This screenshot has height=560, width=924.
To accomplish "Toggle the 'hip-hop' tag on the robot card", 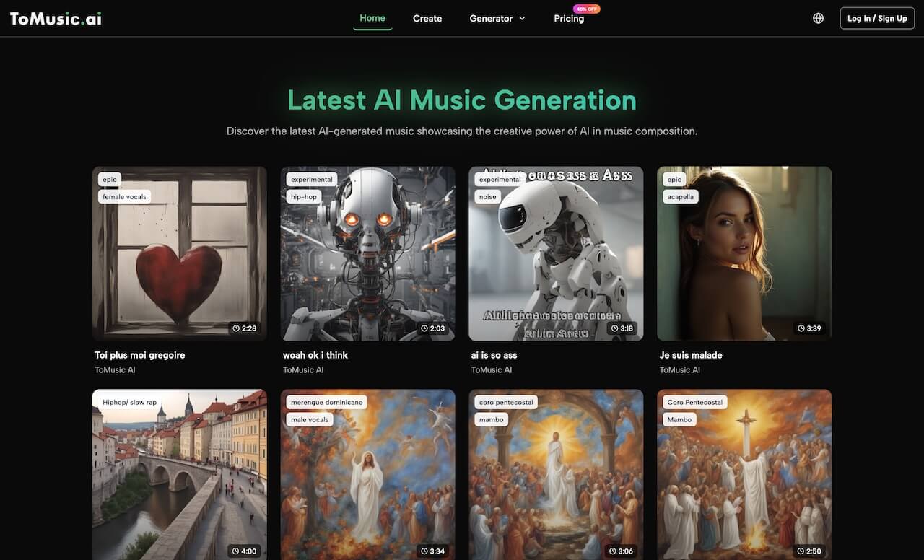I will tap(304, 196).
